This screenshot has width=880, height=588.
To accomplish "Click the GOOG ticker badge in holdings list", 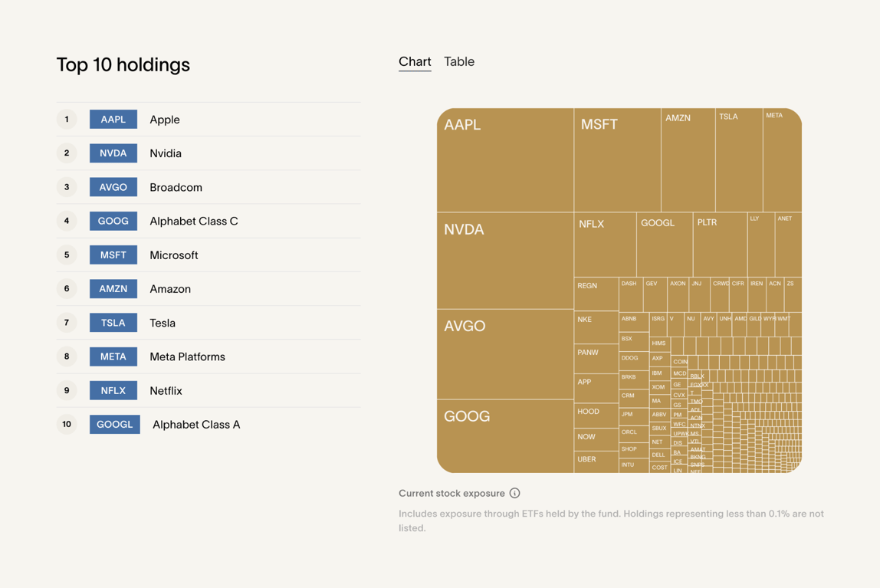I will pyautogui.click(x=113, y=221).
